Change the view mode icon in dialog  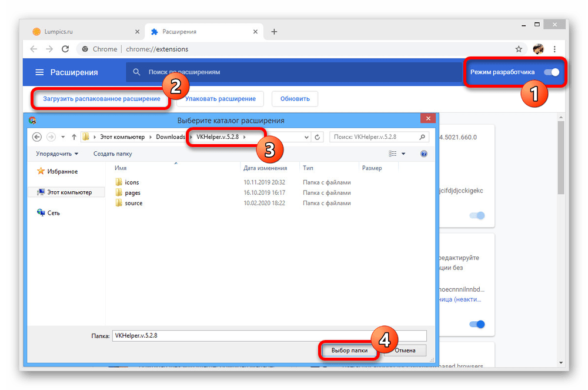coord(392,154)
